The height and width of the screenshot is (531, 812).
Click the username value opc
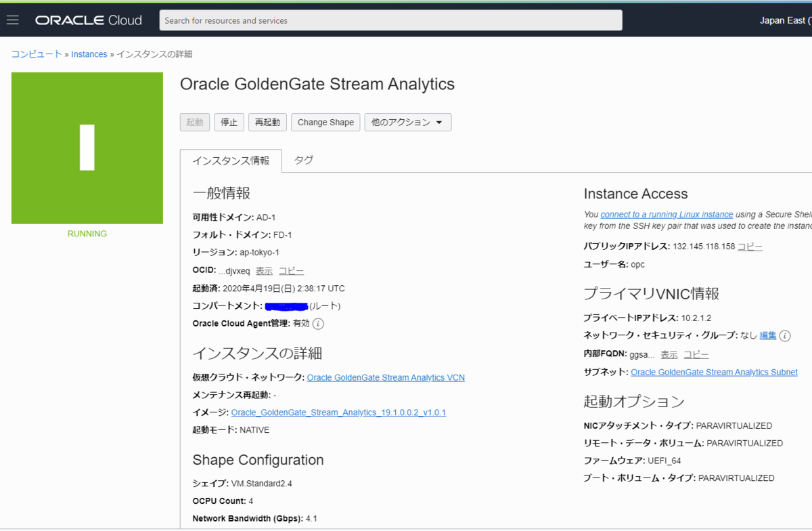(637, 264)
